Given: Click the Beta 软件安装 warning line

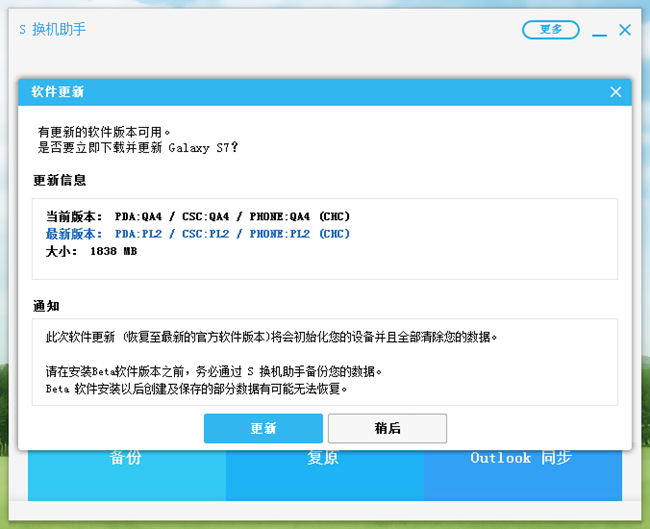Looking at the screenshot, I should [197, 388].
